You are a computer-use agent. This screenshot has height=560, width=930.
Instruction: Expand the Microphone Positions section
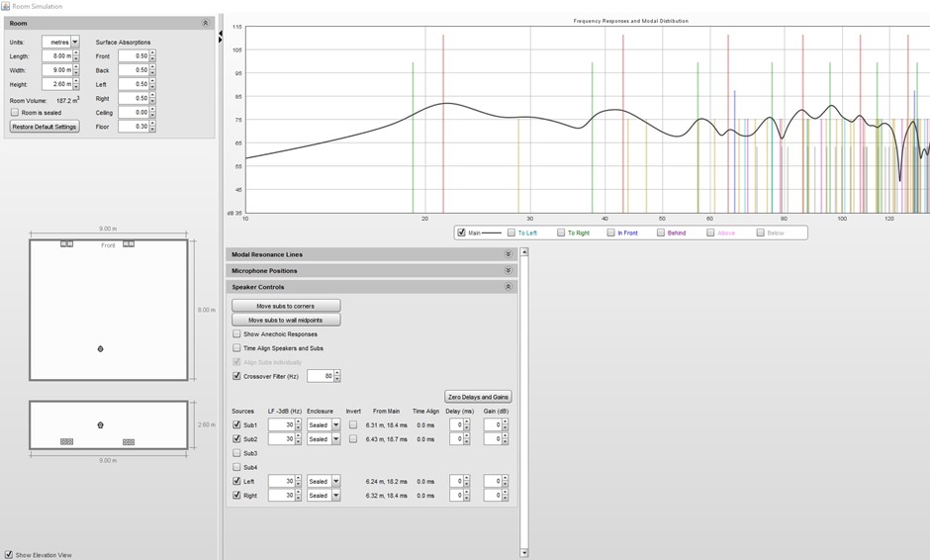(x=509, y=270)
